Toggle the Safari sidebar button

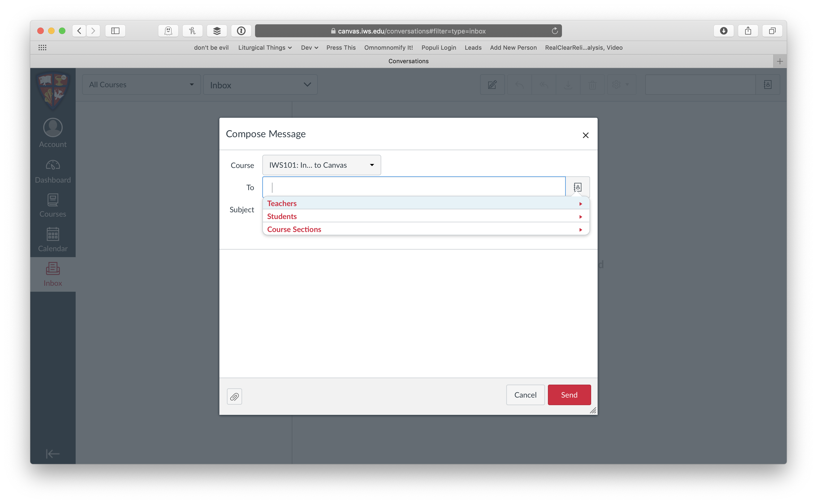click(115, 31)
